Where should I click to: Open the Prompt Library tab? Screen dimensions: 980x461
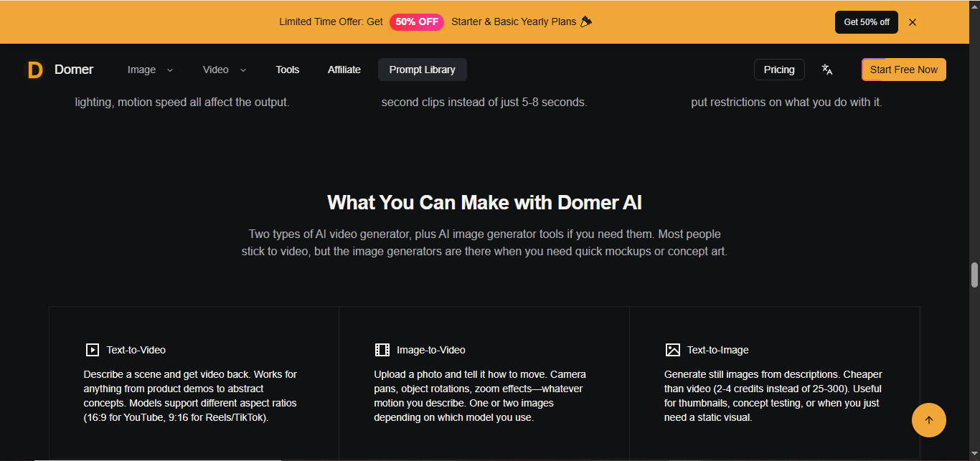[423, 70]
